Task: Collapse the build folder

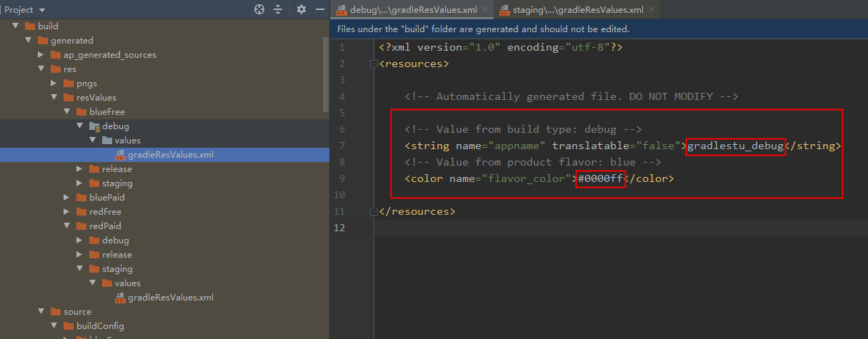Action: click(x=16, y=26)
